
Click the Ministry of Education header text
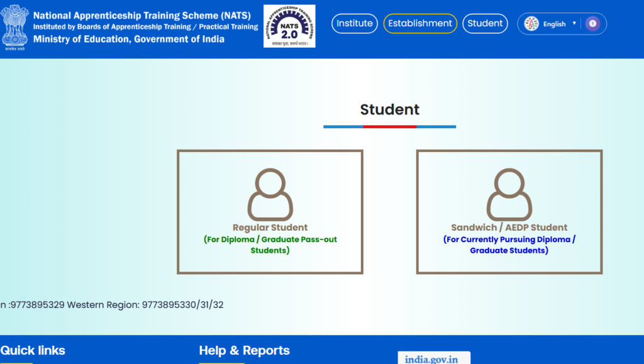click(128, 40)
